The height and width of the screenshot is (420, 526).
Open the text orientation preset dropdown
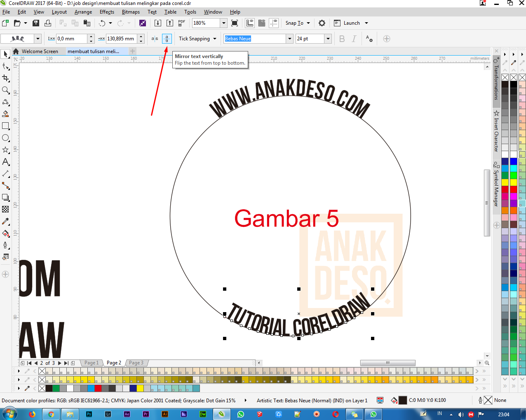(38, 39)
